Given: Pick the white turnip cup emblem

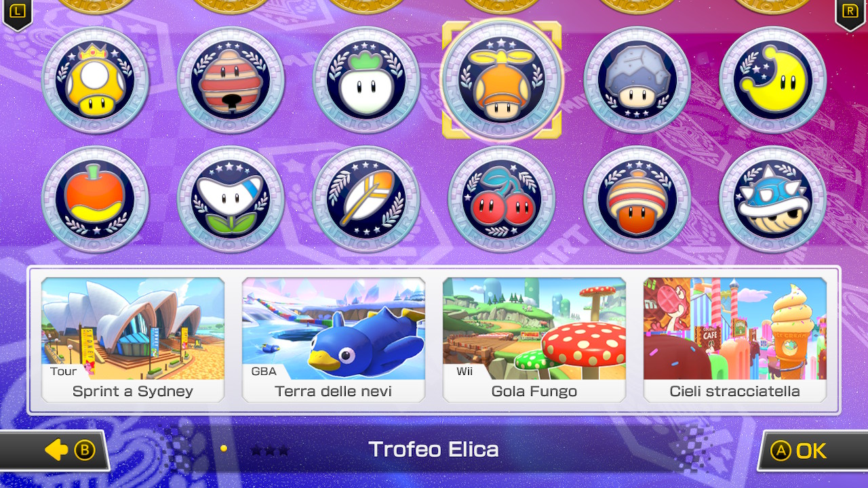Looking at the screenshot, I should (x=366, y=80).
